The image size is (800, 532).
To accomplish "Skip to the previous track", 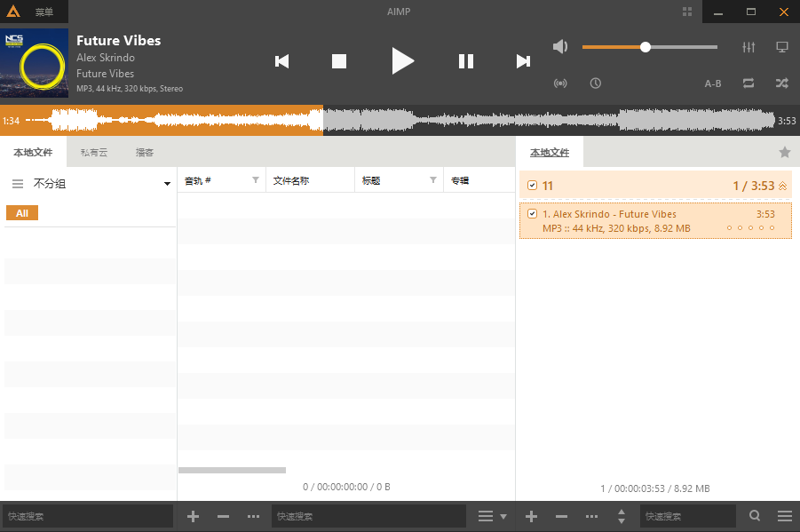I will point(281,61).
